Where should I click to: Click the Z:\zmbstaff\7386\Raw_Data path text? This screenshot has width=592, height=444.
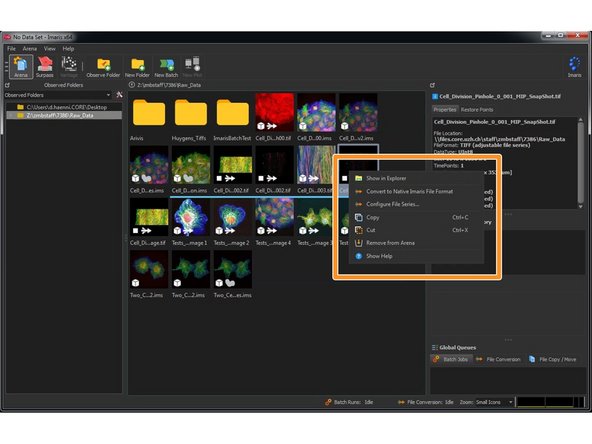pos(169,85)
